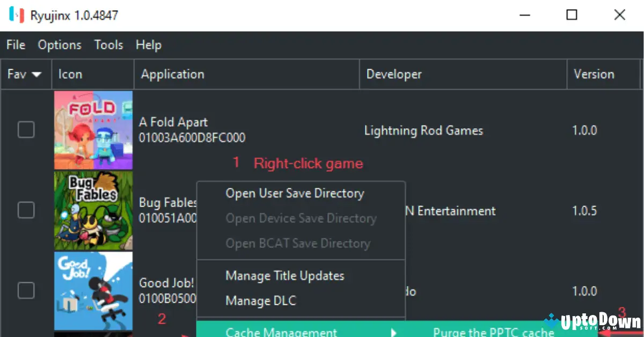Check the Bug Fables favorite box
The height and width of the screenshot is (337, 644).
26,210
